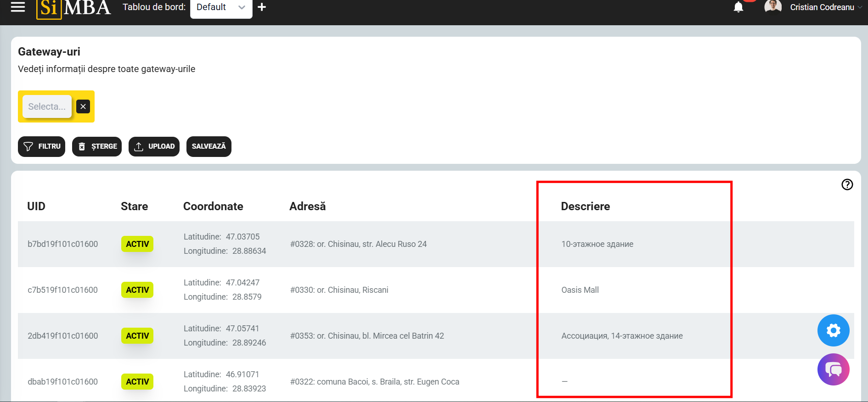
Task: Add a new dashboard with plus icon
Action: click(262, 7)
